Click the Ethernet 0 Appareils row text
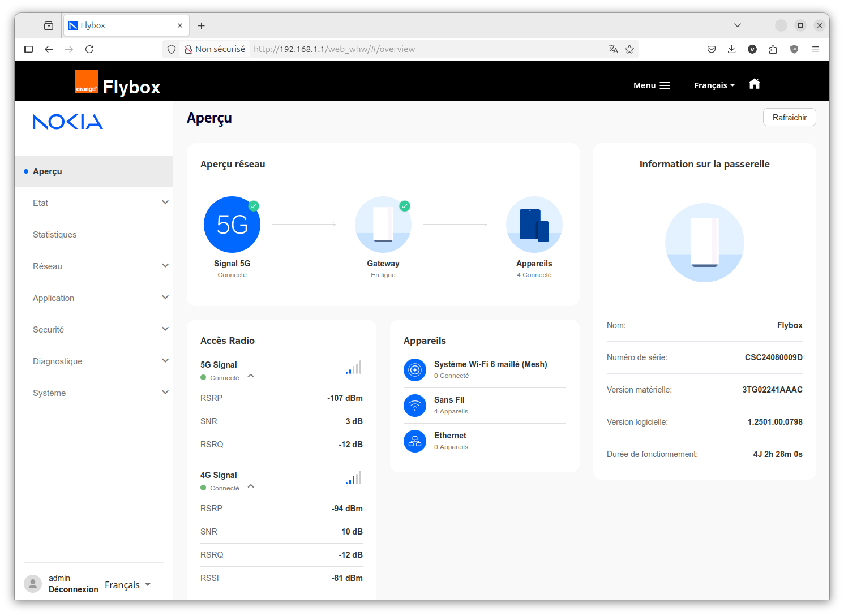This screenshot has width=844, height=616. coord(451,441)
